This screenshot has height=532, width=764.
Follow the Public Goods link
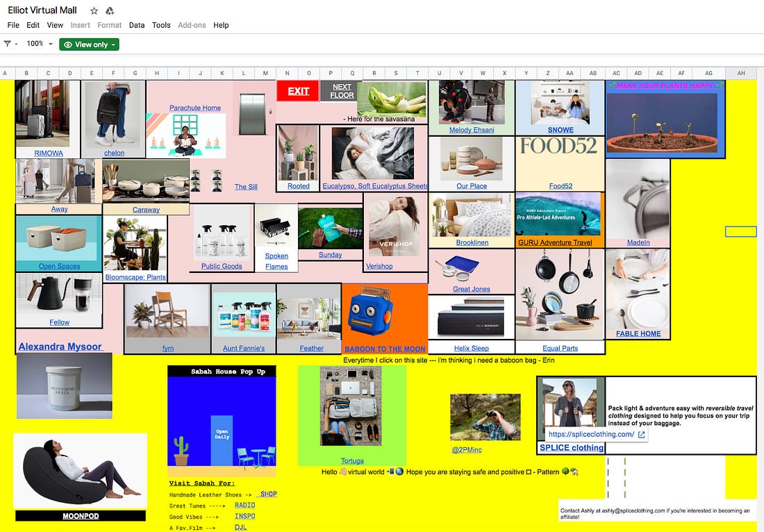(x=222, y=266)
